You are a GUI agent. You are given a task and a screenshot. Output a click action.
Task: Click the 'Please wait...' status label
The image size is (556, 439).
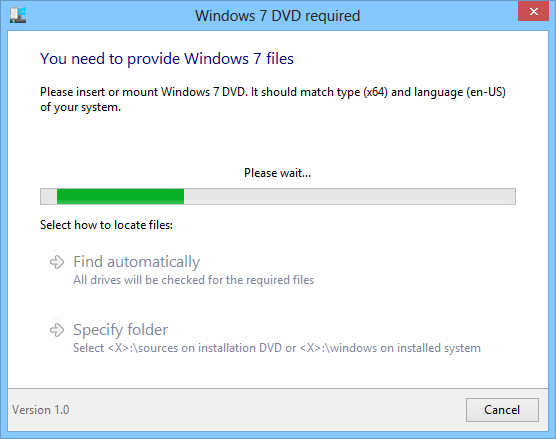[277, 173]
